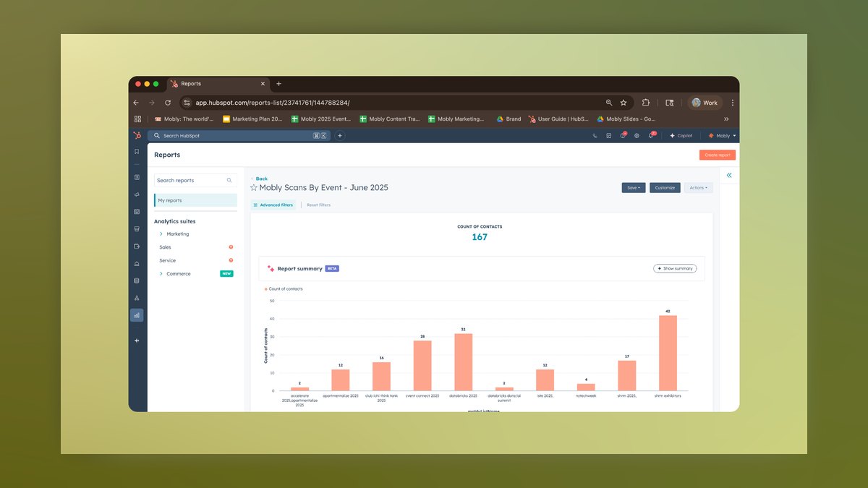Select My reports
The height and width of the screenshot is (488, 868).
tap(195, 200)
